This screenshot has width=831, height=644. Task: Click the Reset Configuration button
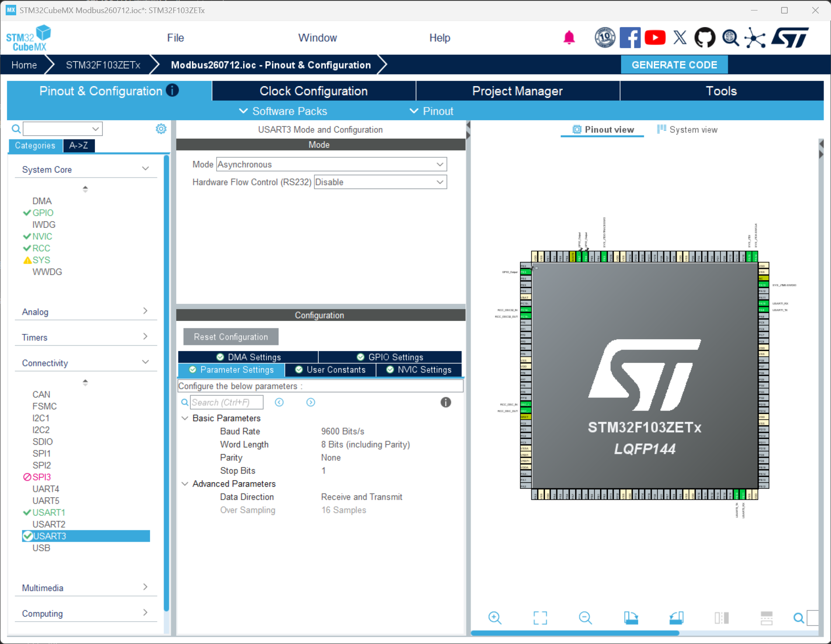[x=231, y=337]
